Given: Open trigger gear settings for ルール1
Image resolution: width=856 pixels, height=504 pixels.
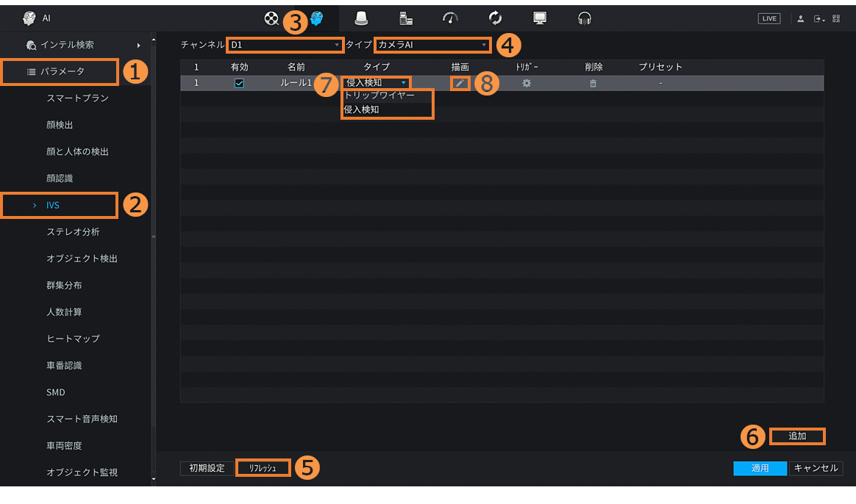Looking at the screenshot, I should coord(527,83).
